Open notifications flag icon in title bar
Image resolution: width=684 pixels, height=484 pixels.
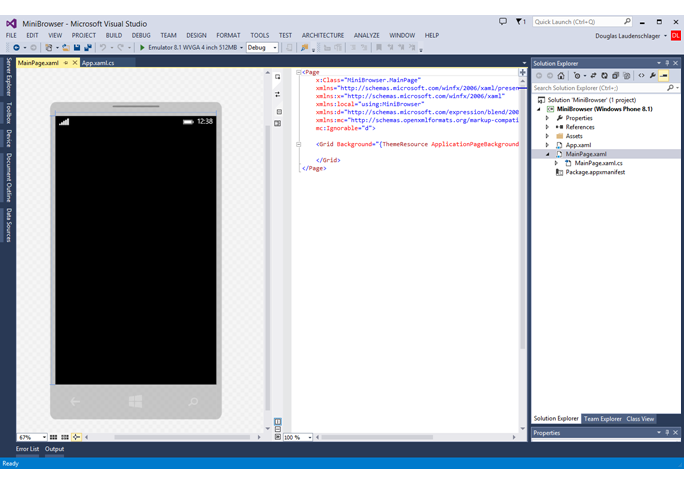[x=520, y=21]
